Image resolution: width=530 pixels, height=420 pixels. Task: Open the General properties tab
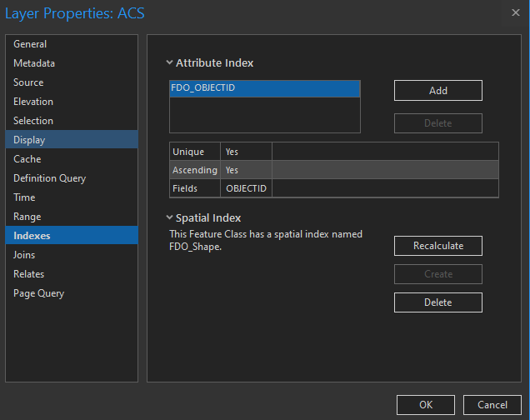coord(30,44)
